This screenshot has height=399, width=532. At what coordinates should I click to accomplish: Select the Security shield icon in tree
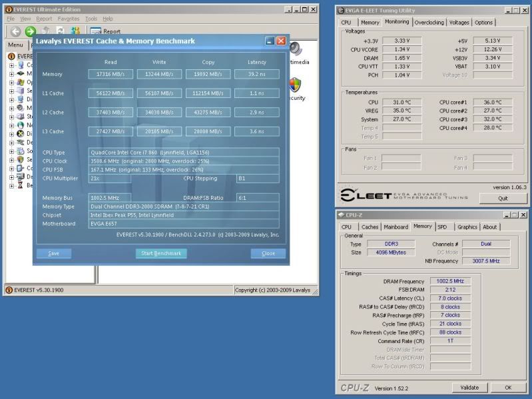[x=21, y=159]
